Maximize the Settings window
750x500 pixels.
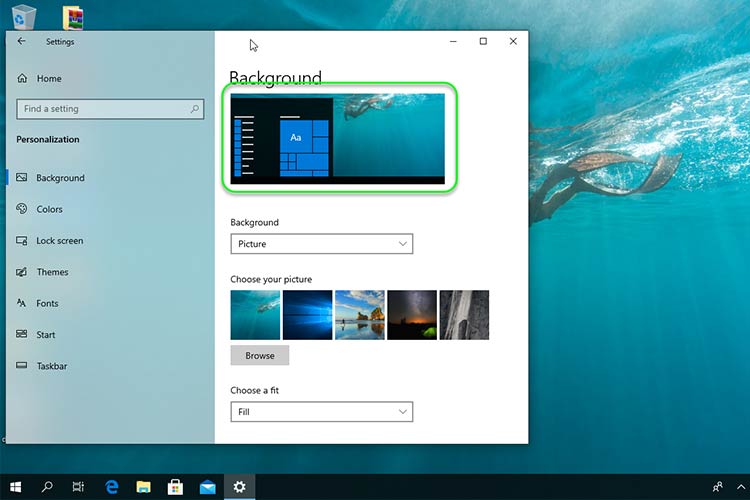pos(483,42)
